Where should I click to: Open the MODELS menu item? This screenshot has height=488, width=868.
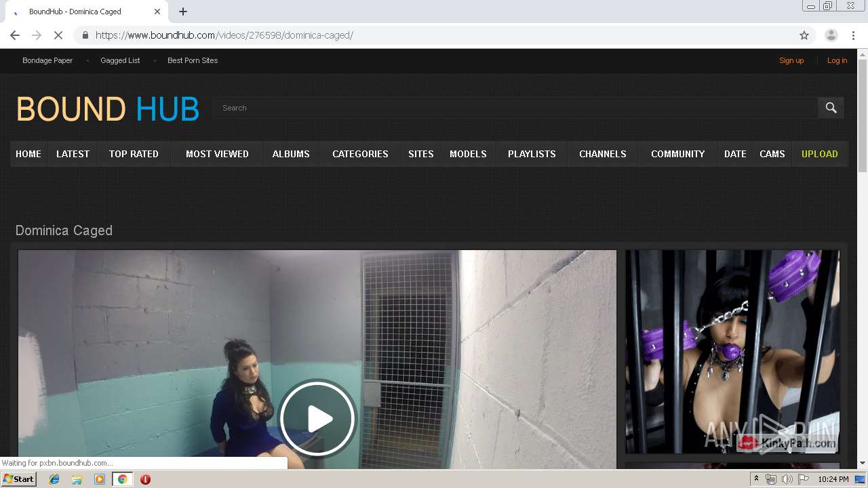[468, 154]
